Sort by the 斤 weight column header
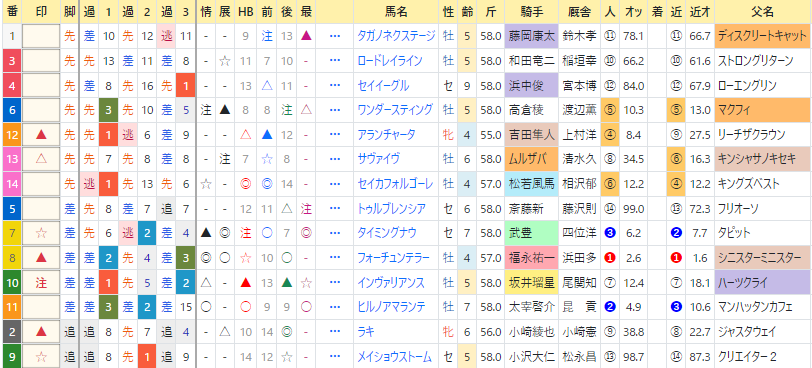The width and height of the screenshot is (812, 368). point(490,11)
